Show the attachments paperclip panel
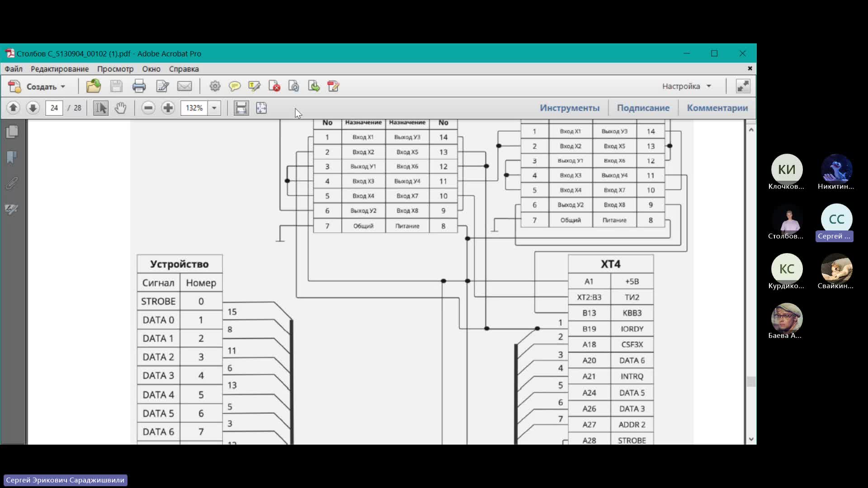The height and width of the screenshot is (488, 868). coord(12,183)
